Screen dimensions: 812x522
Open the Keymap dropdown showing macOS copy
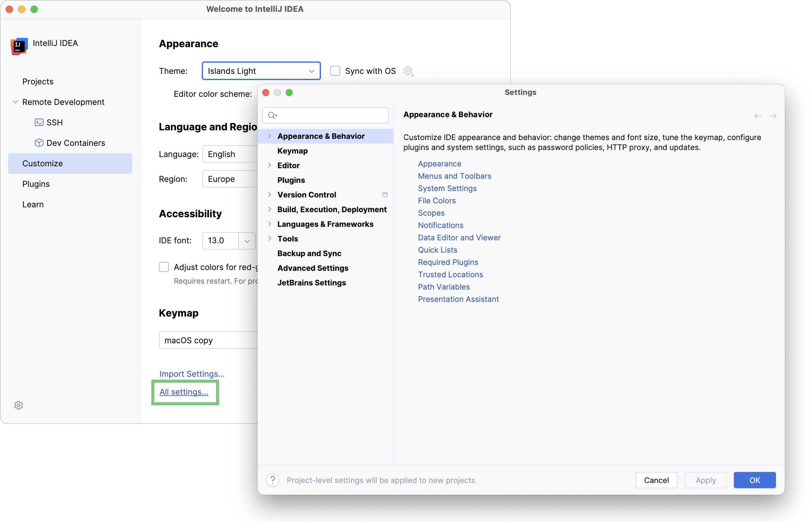click(208, 340)
